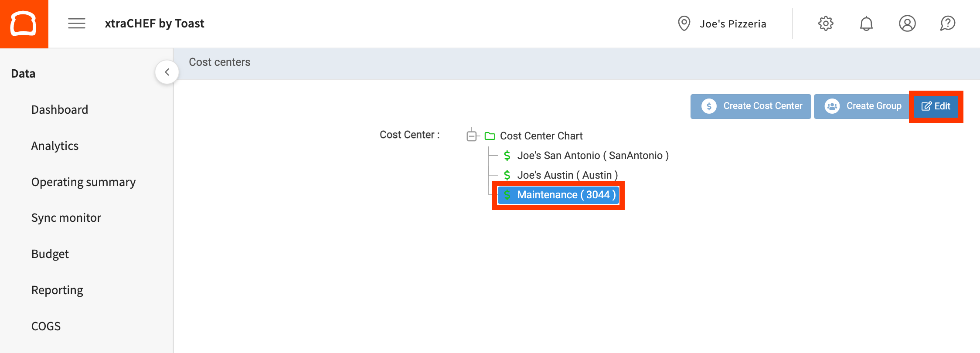Open Dashboard in the sidebar
Image resolution: width=980 pixels, height=353 pixels.
tap(60, 110)
